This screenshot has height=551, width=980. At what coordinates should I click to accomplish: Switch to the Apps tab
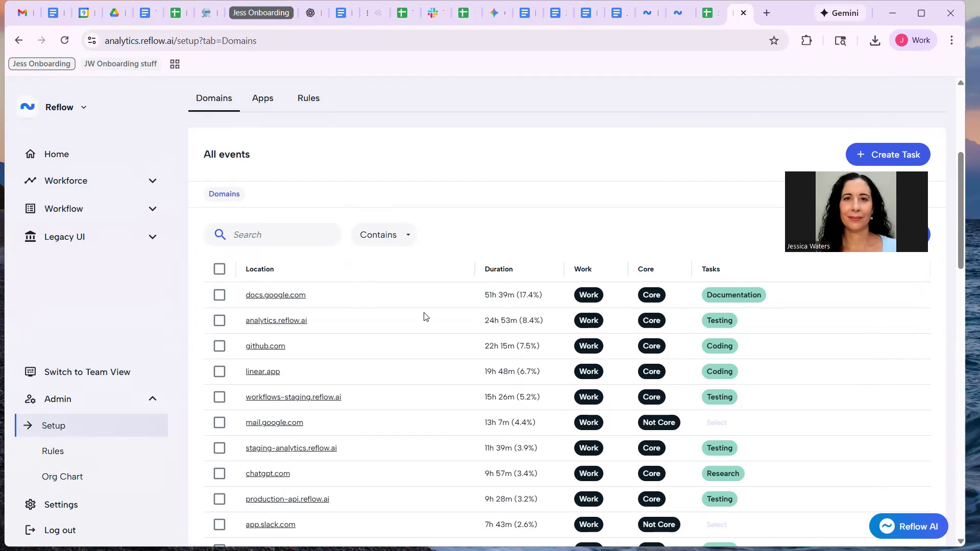(x=262, y=98)
